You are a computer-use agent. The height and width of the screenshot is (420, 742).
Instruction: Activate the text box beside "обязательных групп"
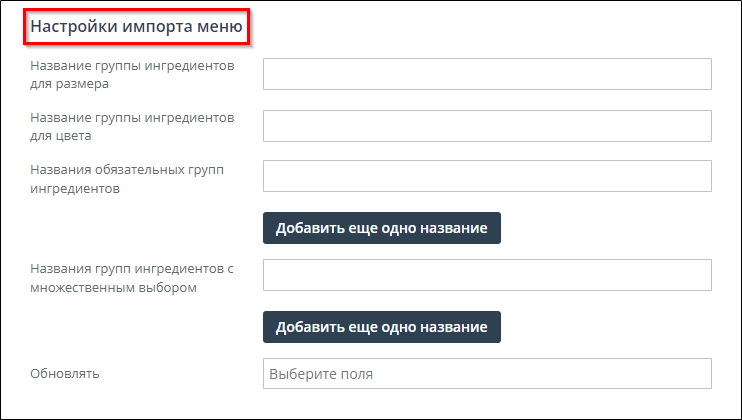pos(486,176)
